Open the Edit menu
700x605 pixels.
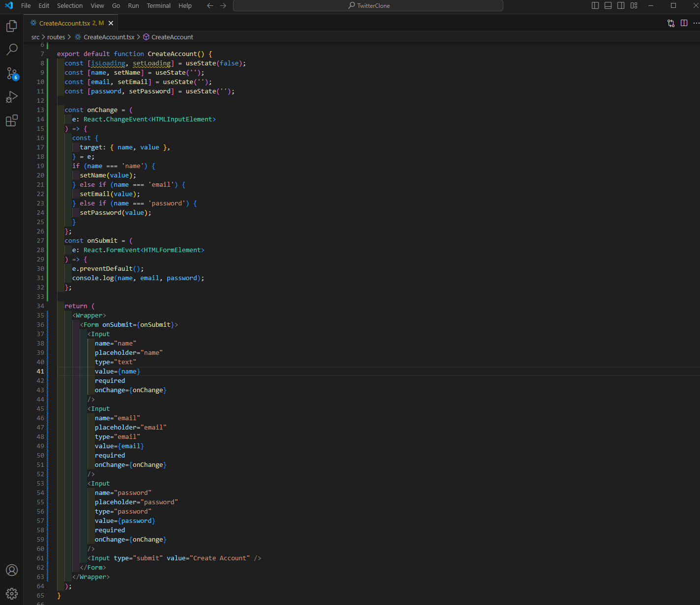pos(44,6)
